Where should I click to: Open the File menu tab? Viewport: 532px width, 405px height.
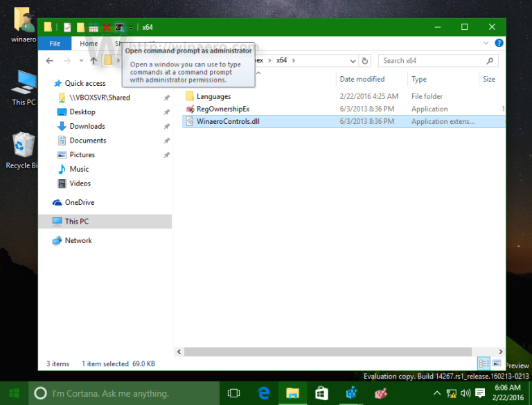[55, 44]
